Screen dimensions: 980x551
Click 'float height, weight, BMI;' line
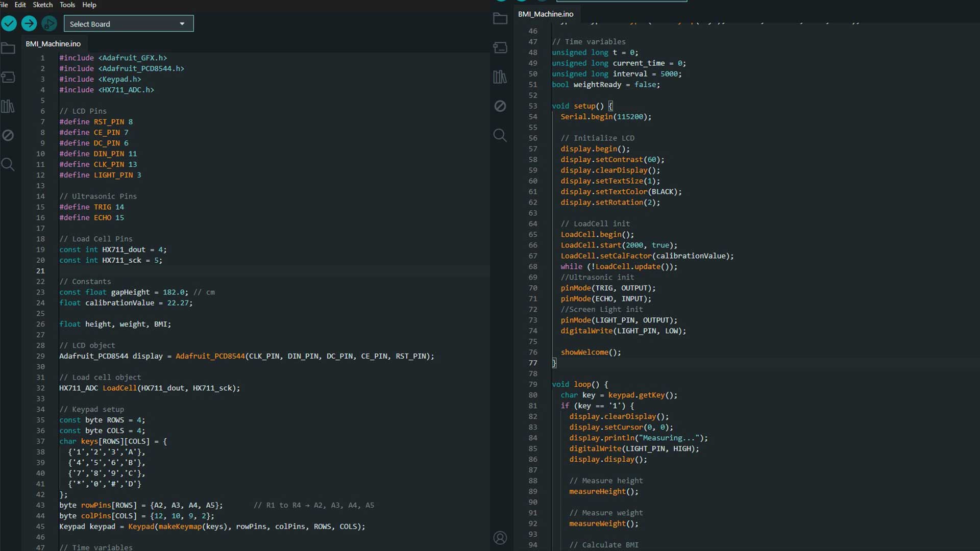[115, 324]
